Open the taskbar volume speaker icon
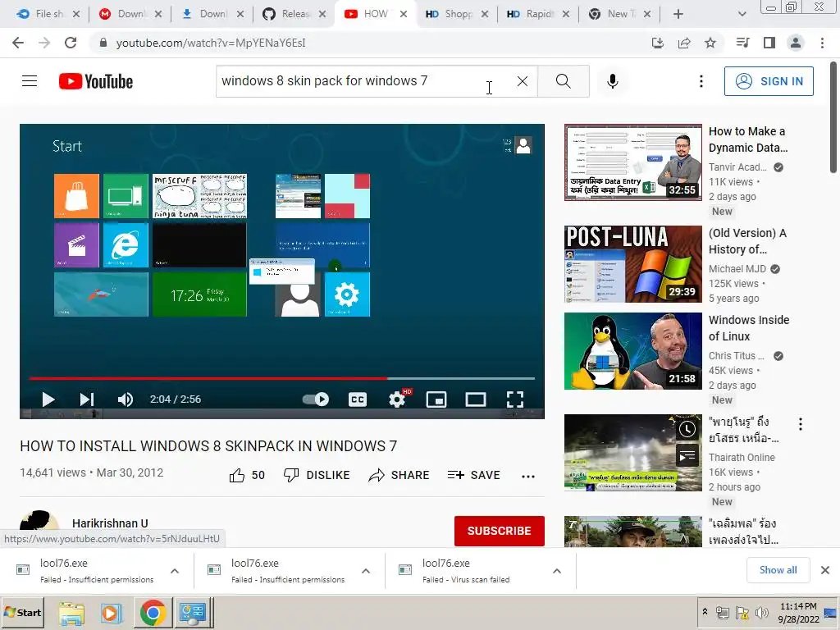The image size is (840, 630). (760, 612)
